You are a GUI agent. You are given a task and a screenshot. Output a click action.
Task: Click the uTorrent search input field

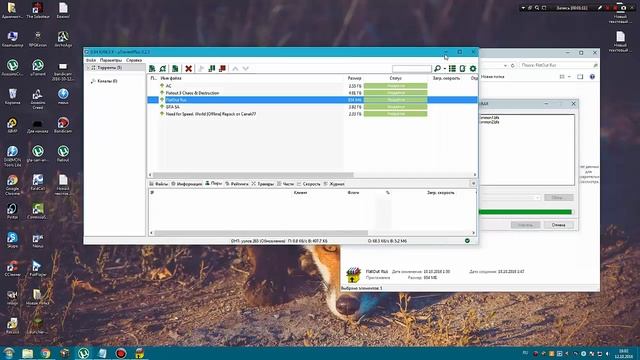(411, 69)
